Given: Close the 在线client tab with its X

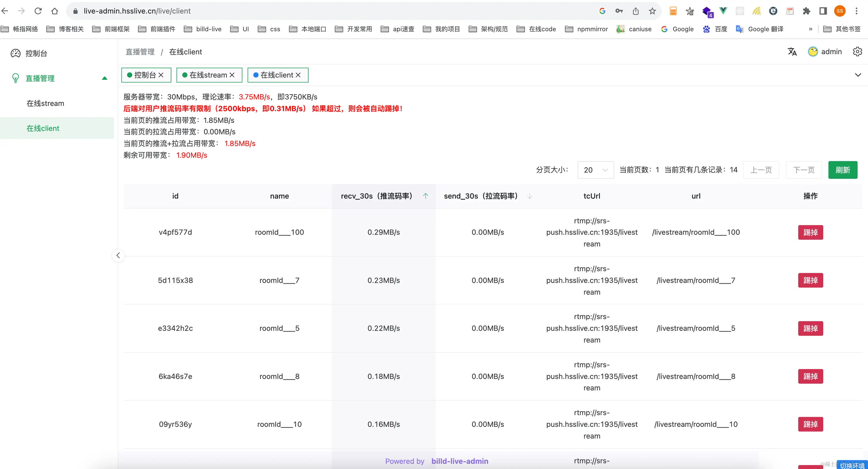Looking at the screenshot, I should (x=298, y=75).
